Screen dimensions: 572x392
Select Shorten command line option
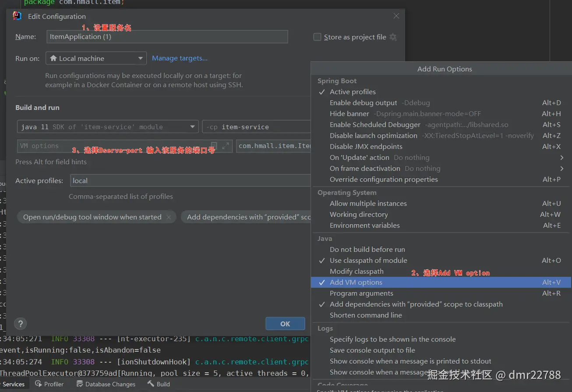[441, 315]
